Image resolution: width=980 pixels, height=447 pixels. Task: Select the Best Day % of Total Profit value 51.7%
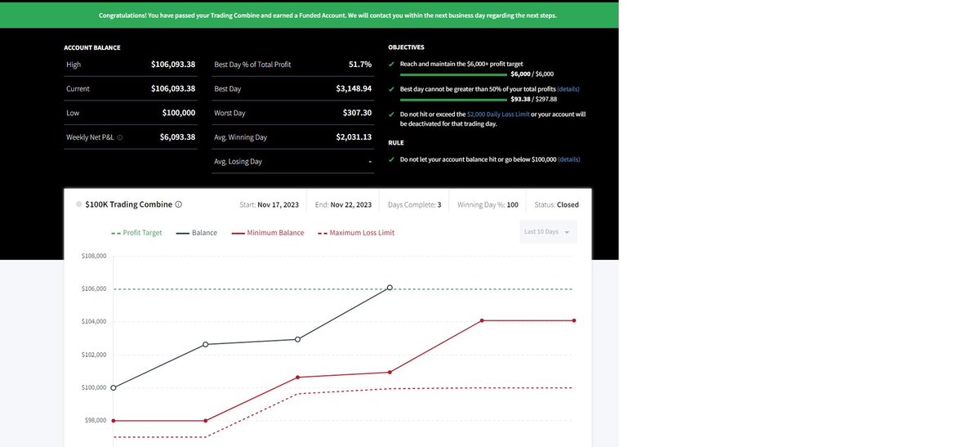coord(360,65)
